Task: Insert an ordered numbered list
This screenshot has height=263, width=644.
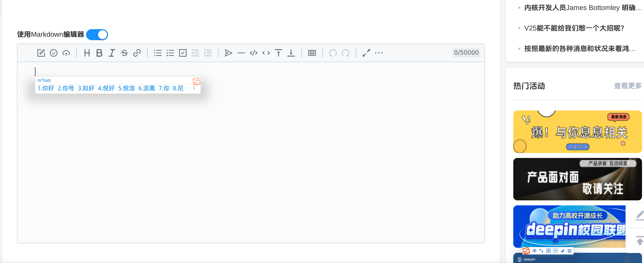Action: pyautogui.click(x=170, y=53)
